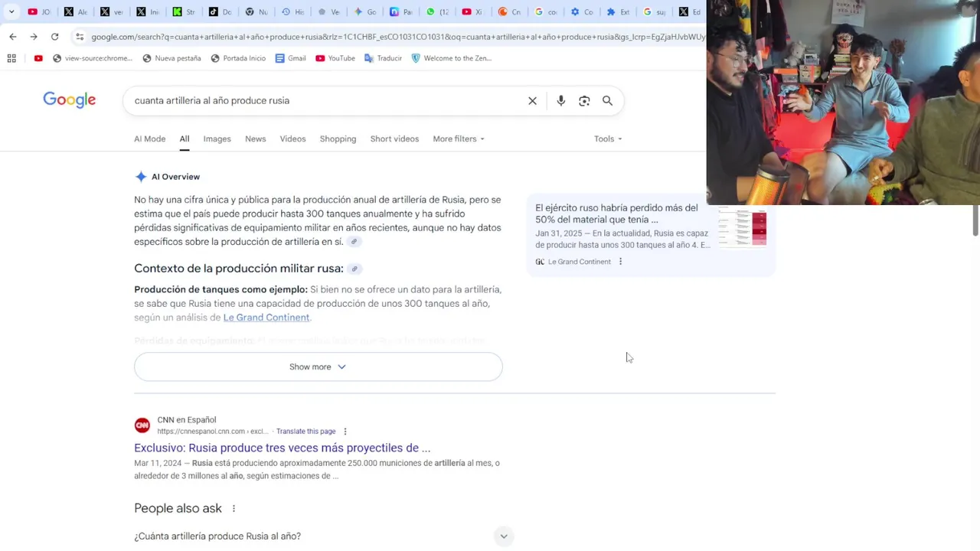The width and height of the screenshot is (980, 551).
Task: Open three-dot menu beside CNN result
Action: 345,432
